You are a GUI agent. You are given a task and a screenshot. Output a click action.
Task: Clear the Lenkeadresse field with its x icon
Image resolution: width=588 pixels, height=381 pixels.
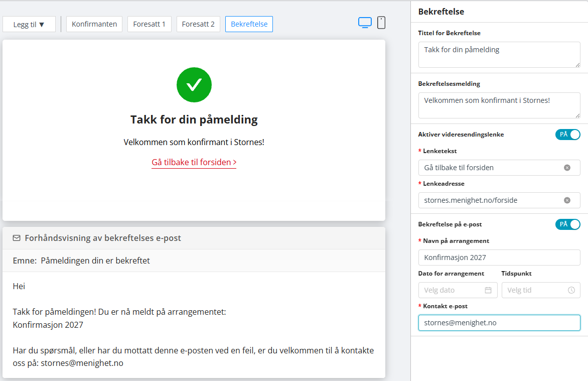[567, 200]
